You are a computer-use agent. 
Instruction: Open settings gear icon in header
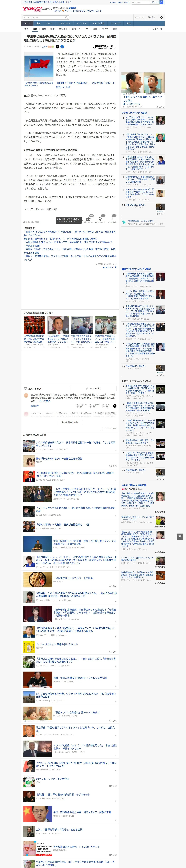tap(161, 17)
